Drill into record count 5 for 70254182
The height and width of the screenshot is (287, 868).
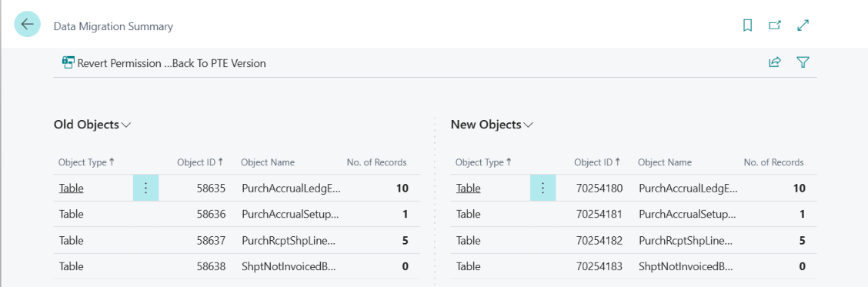pos(802,241)
